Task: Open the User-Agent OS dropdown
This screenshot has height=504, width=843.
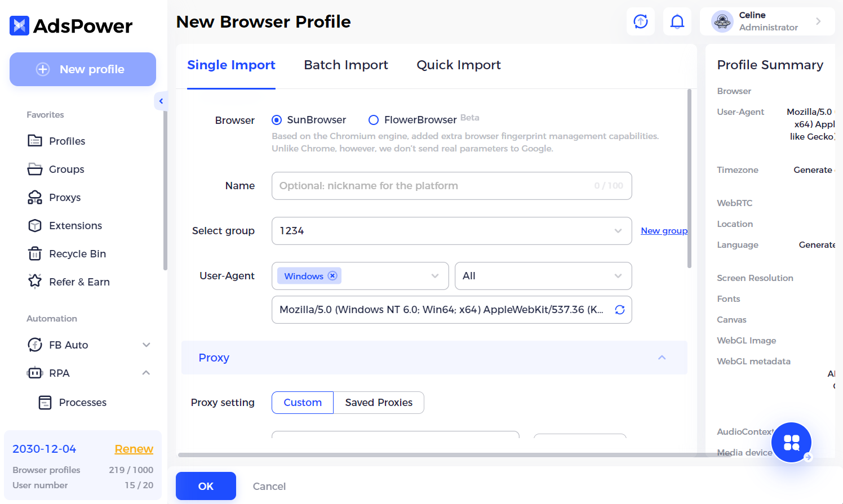Action: tap(360, 276)
